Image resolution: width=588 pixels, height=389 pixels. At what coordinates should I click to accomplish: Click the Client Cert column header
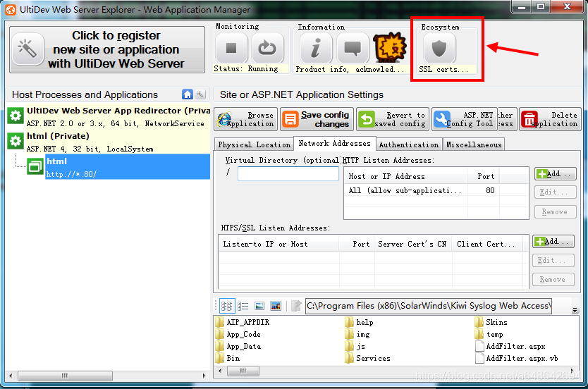tap(487, 245)
